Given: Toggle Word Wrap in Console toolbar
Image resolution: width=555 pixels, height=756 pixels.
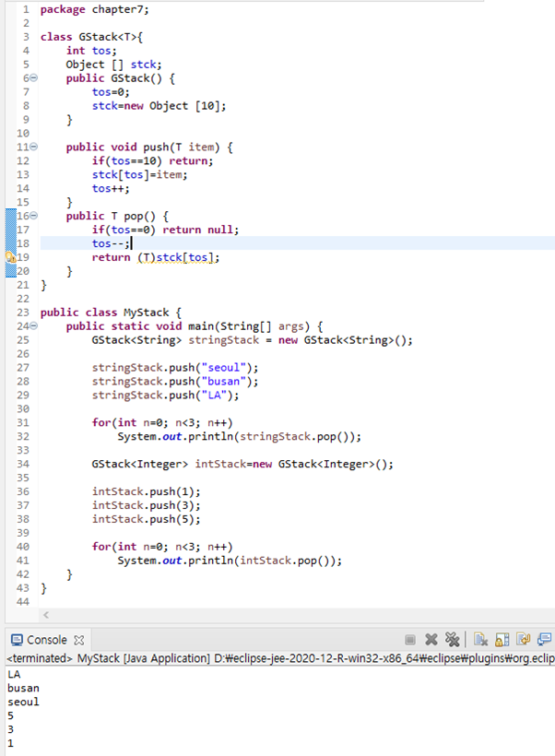Looking at the screenshot, I should (523, 640).
